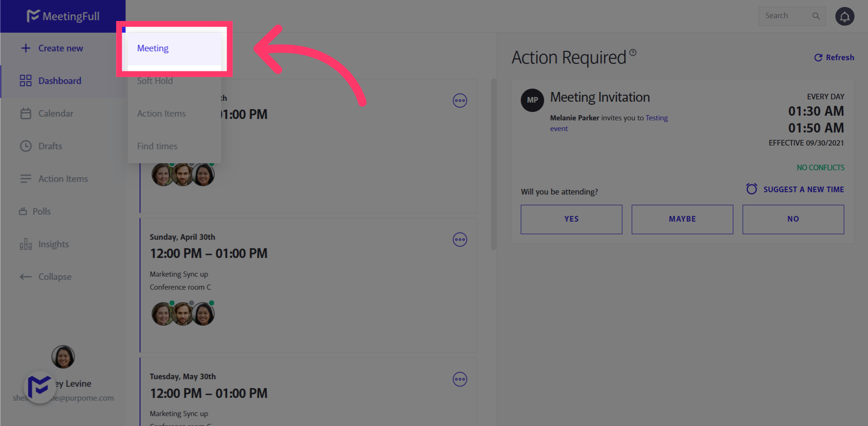
Task: Click the notification bell icon
Action: coord(844,16)
